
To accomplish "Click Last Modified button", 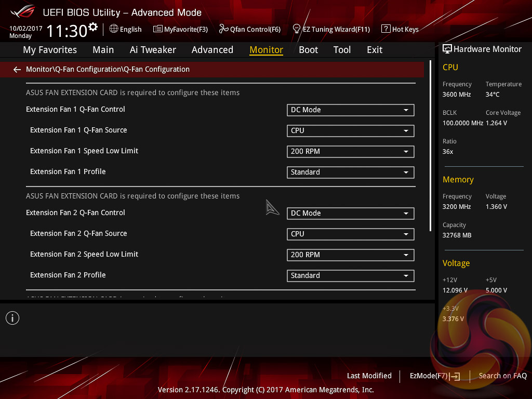I will pos(369,376).
